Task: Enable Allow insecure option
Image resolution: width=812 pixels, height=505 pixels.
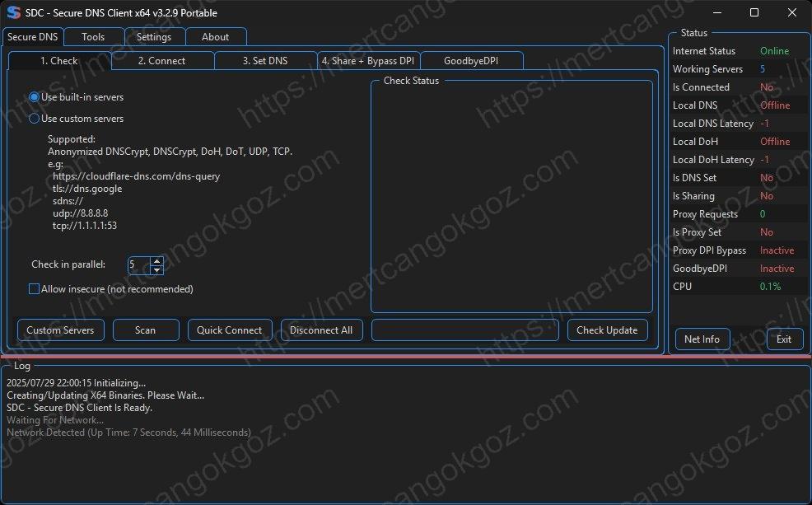Action: click(34, 288)
